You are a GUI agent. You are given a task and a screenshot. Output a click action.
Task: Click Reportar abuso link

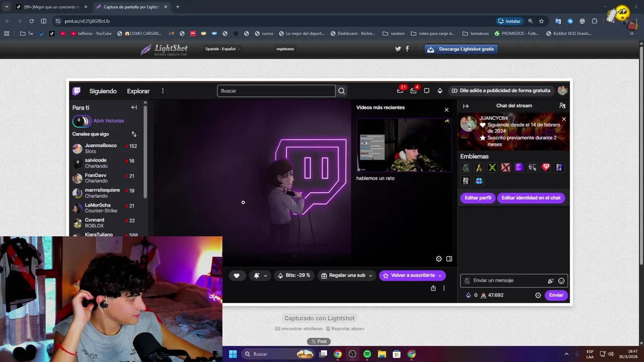(345, 329)
